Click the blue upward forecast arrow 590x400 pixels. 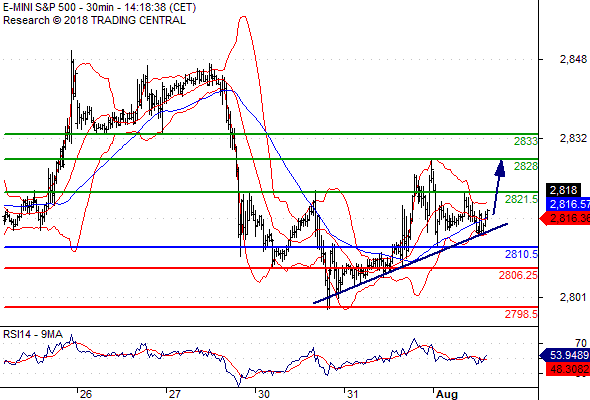[499, 187]
